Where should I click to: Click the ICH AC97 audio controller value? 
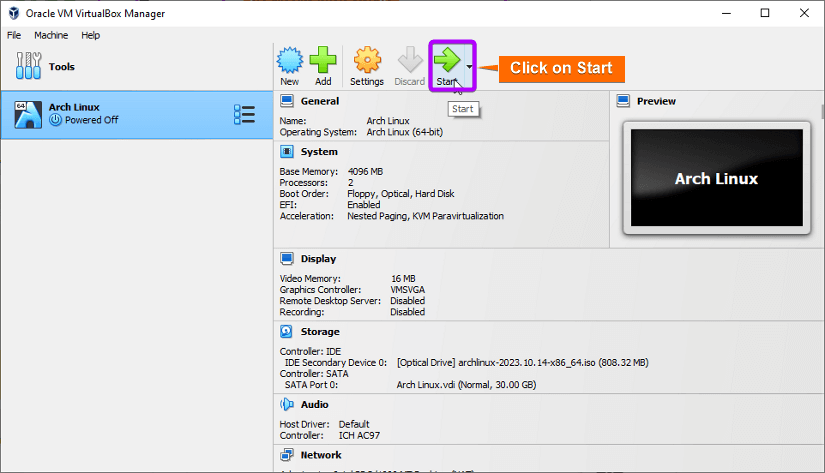coord(359,435)
